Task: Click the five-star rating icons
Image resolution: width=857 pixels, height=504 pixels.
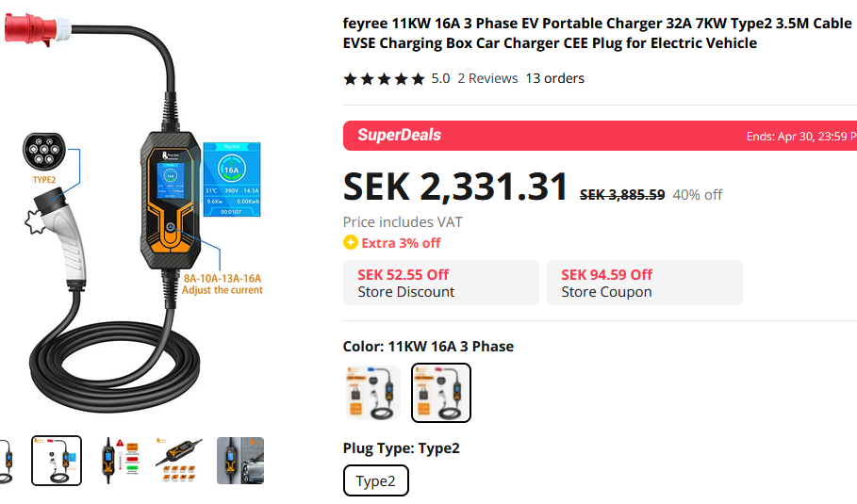Action: tap(384, 79)
